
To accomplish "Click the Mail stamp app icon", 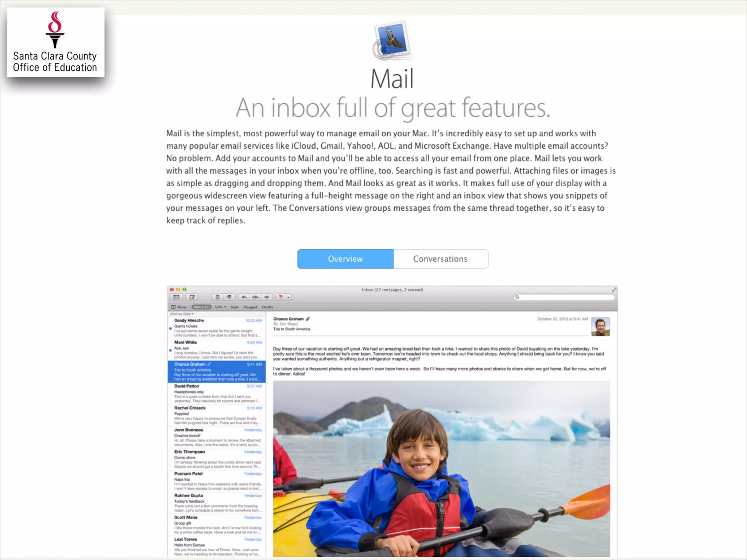I will (x=392, y=41).
